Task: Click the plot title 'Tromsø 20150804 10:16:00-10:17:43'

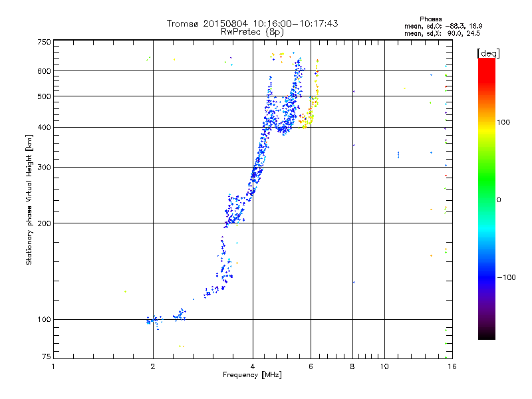Action: click(x=252, y=23)
